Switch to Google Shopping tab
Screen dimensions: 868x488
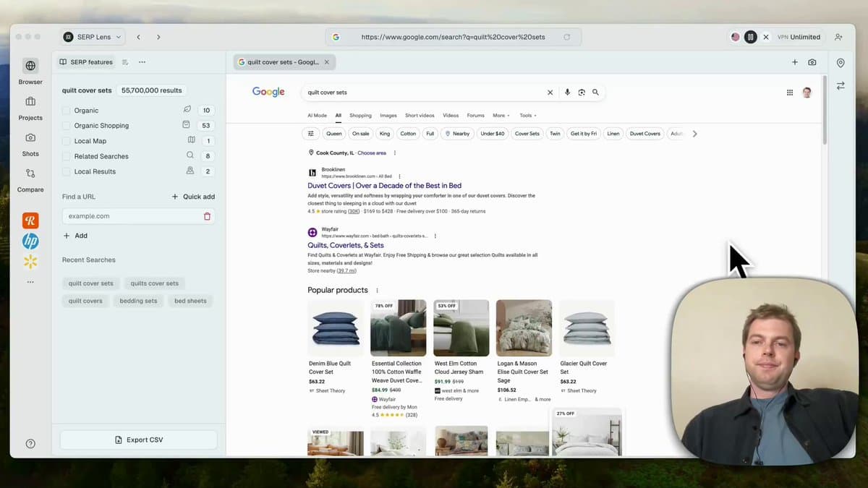[x=360, y=116]
